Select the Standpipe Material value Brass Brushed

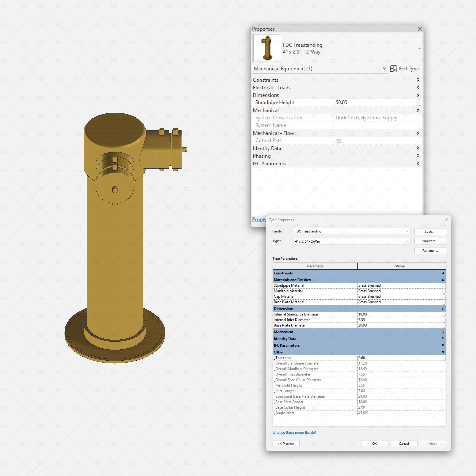[x=400, y=285]
